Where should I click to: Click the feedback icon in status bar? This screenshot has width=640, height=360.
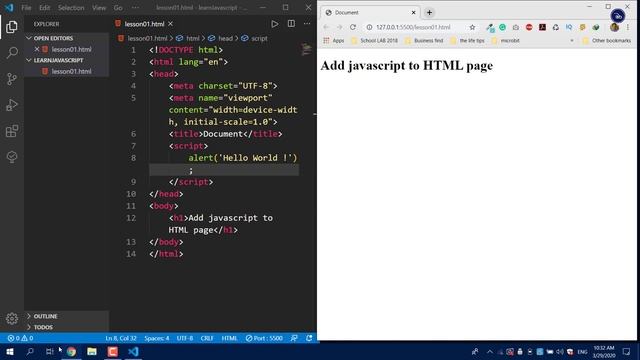point(294,338)
